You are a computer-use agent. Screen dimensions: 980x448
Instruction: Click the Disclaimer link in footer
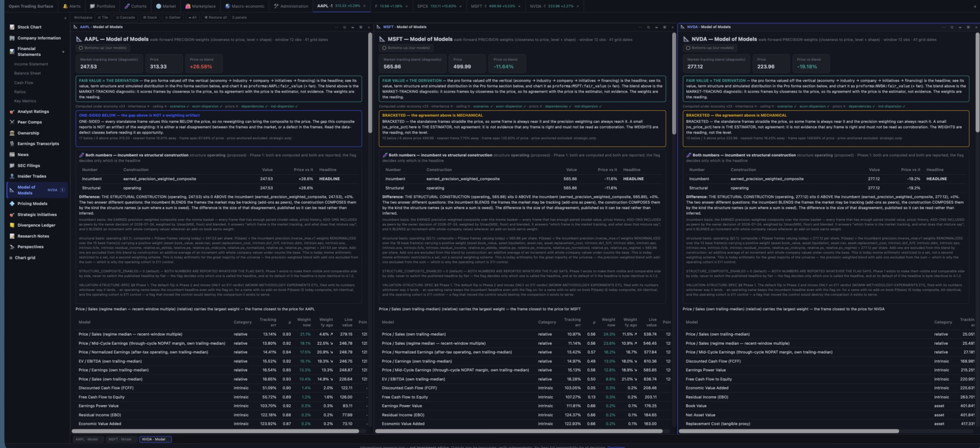coord(616,446)
